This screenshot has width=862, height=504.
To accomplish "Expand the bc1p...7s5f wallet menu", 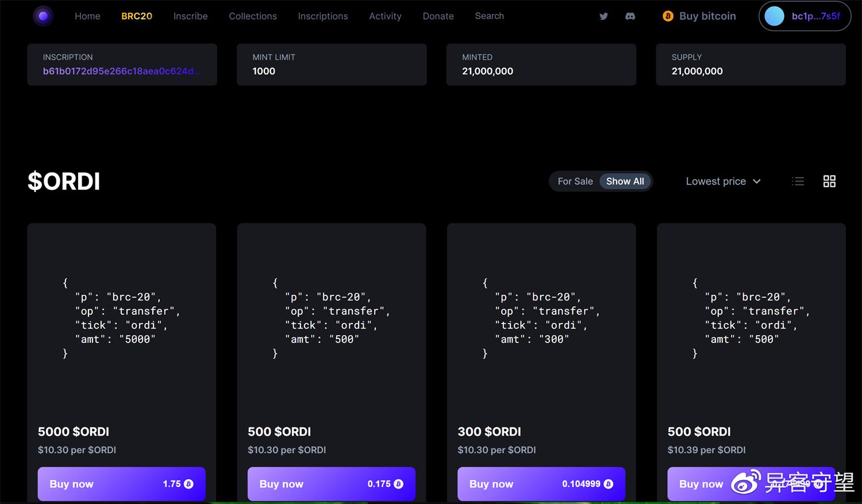I will (815, 16).
